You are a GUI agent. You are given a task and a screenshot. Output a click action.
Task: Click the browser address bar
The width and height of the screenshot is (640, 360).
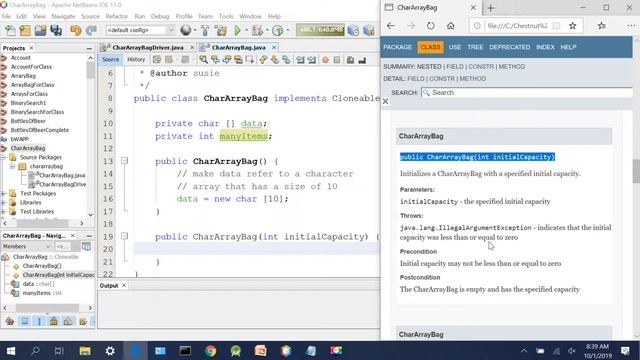[517, 26]
